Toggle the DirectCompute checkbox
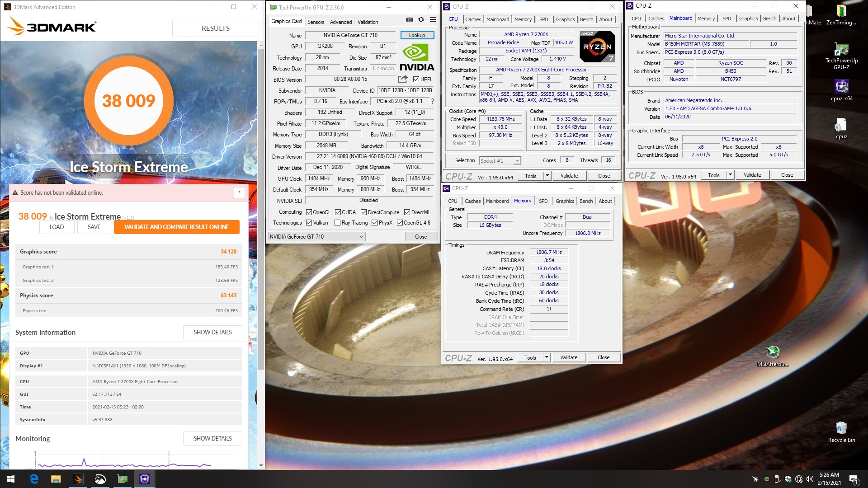 tap(363, 212)
